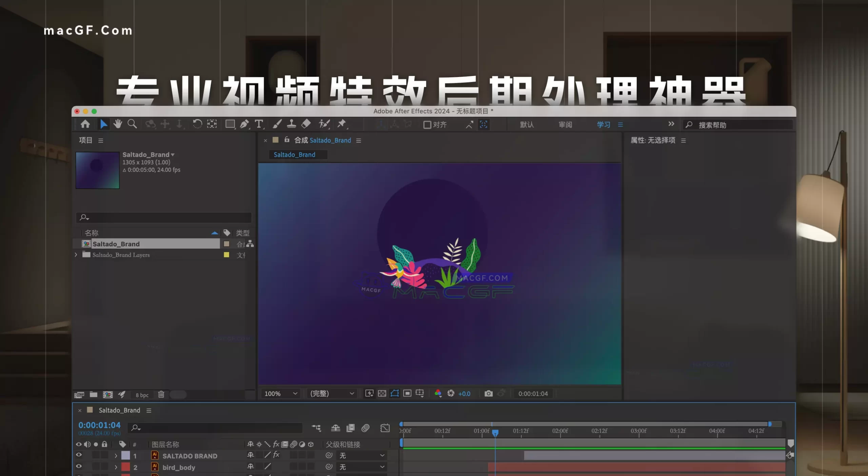868x476 pixels.
Task: Select the Type tool
Action: point(259,124)
